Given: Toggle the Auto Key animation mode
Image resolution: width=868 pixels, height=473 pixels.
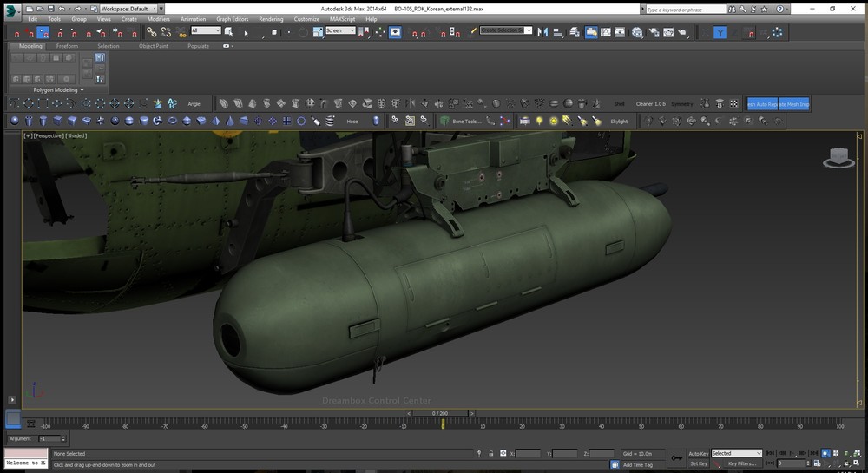Looking at the screenshot, I should [x=698, y=453].
